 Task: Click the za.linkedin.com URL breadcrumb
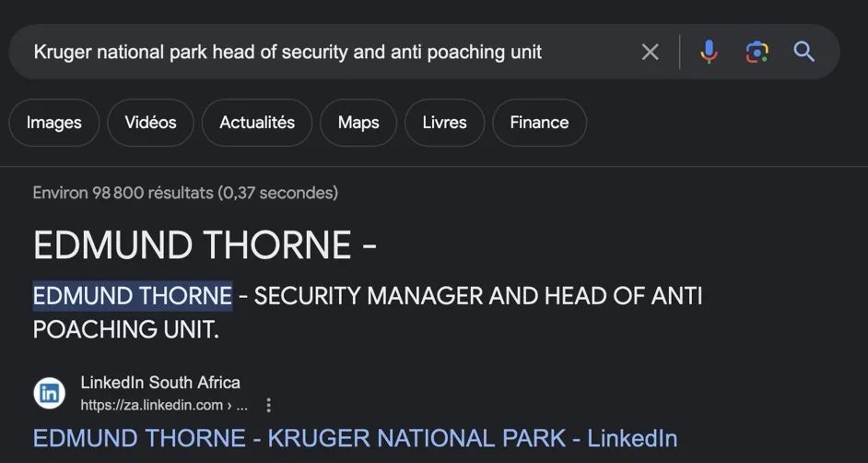click(164, 406)
